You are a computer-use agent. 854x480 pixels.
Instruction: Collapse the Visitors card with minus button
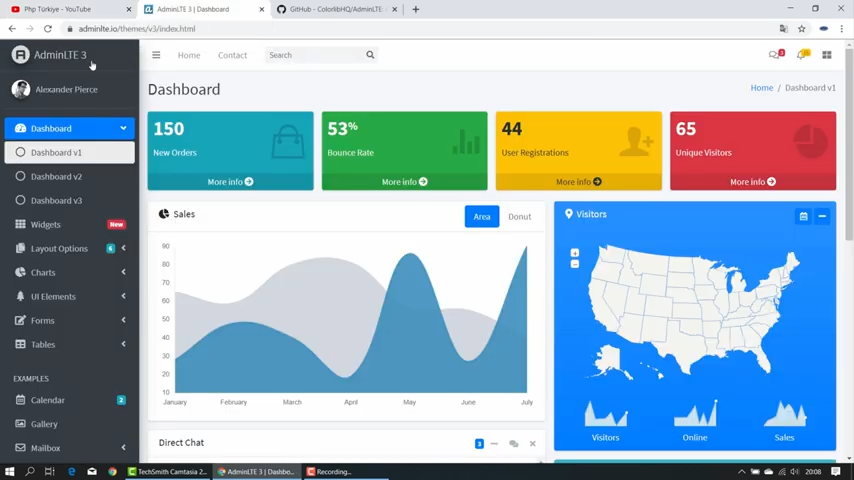(822, 216)
